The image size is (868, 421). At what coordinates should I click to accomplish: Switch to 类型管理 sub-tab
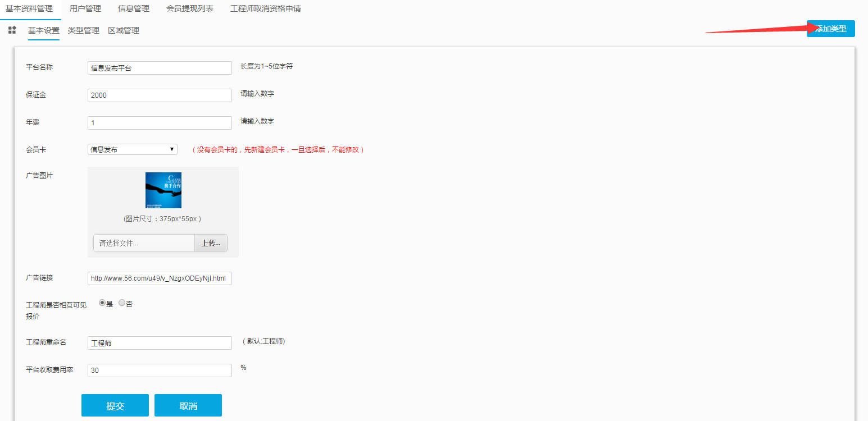(83, 30)
